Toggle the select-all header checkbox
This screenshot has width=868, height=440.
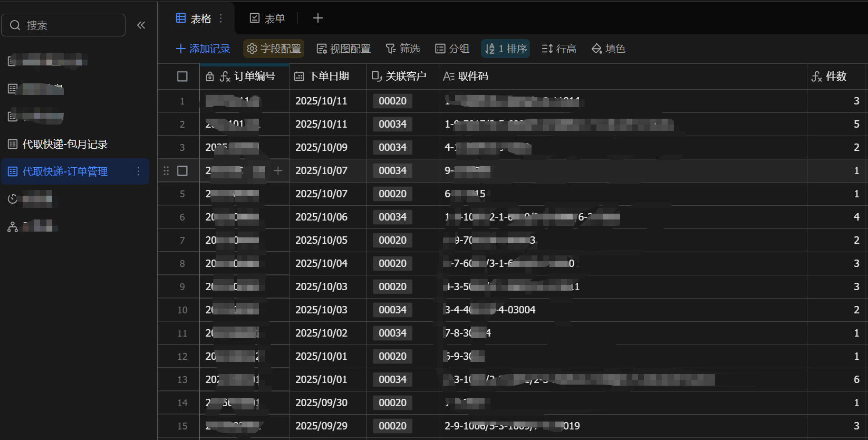coord(182,76)
